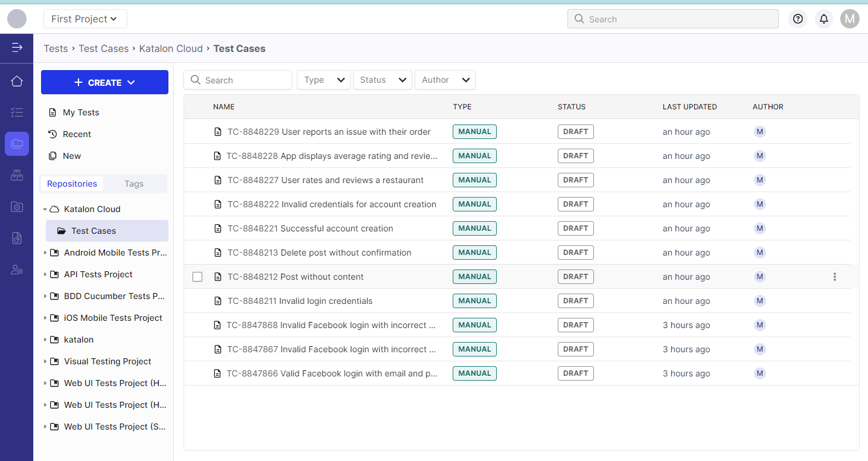This screenshot has width=868, height=461.
Task: Open the three-dot menu for TC-8848212
Action: point(835,277)
